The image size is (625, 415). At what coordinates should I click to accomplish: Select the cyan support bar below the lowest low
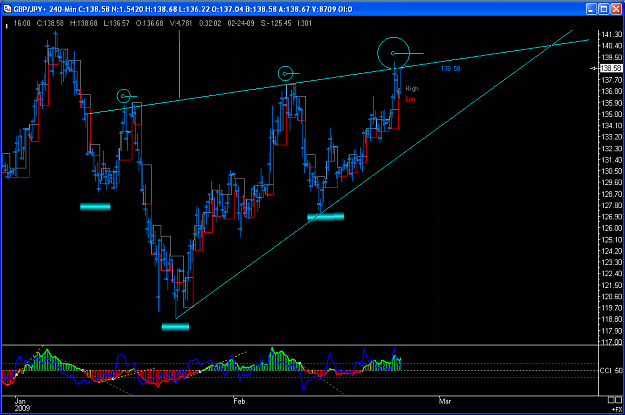pyautogui.click(x=175, y=327)
